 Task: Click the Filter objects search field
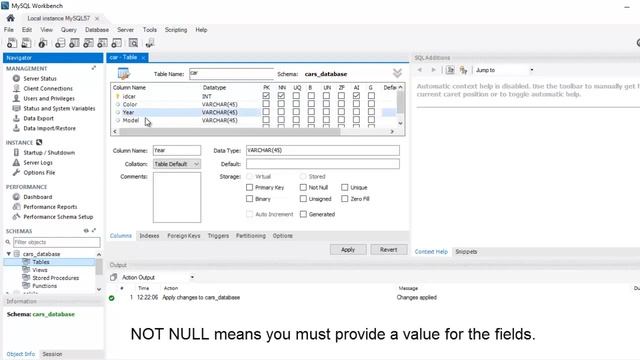coord(56,242)
